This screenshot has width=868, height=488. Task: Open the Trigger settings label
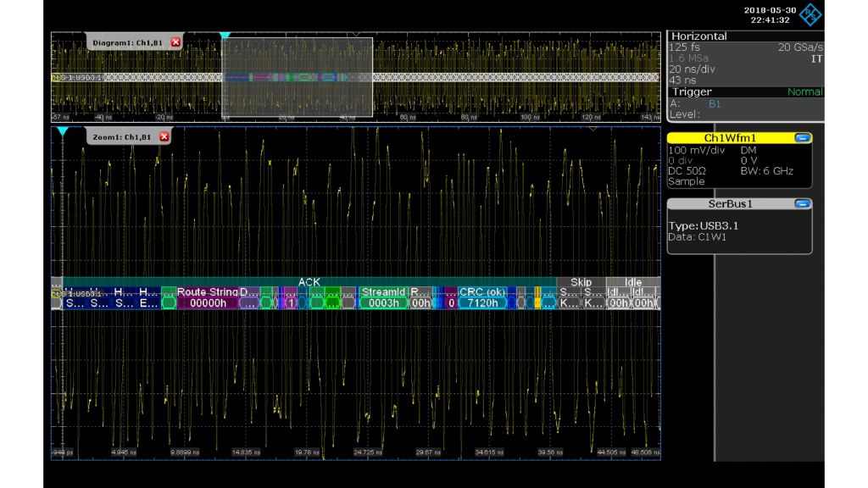(692, 91)
